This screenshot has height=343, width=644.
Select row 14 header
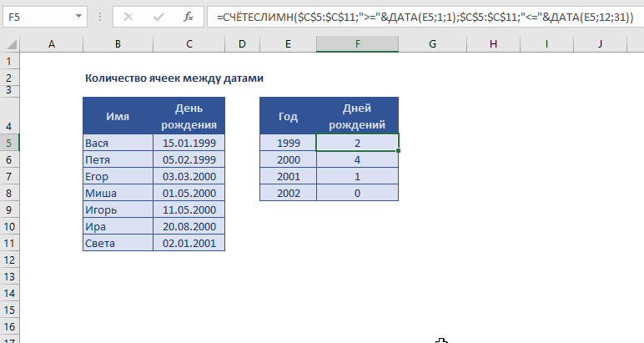pos(9,293)
